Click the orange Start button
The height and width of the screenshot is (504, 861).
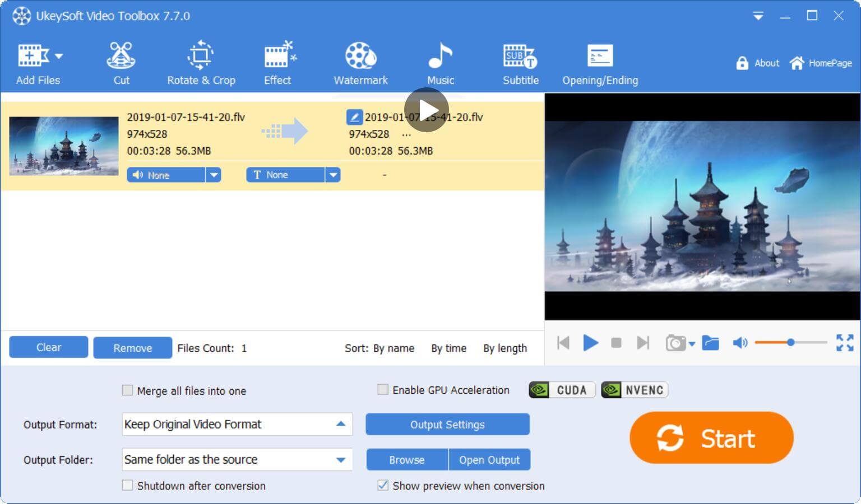[711, 438]
